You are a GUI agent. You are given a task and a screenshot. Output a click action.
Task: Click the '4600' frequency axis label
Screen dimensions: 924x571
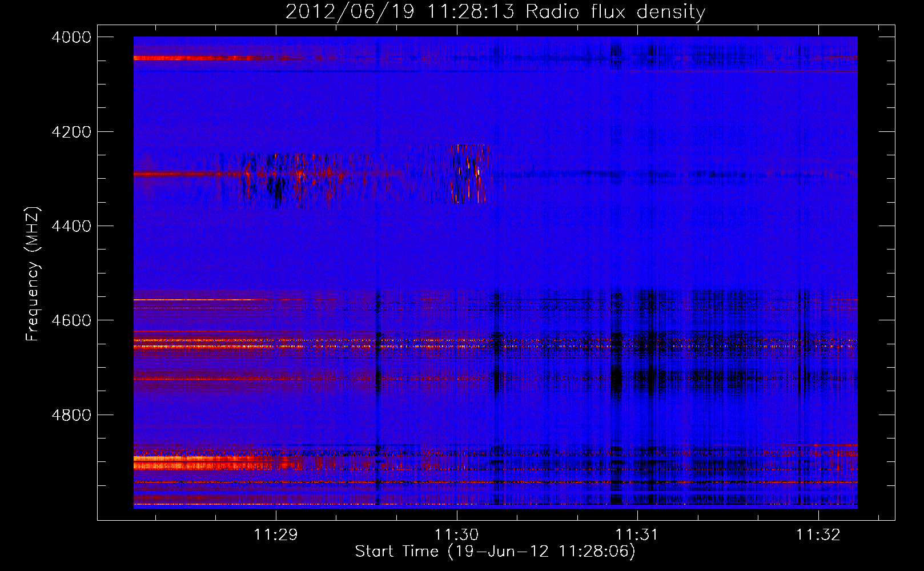[71, 320]
